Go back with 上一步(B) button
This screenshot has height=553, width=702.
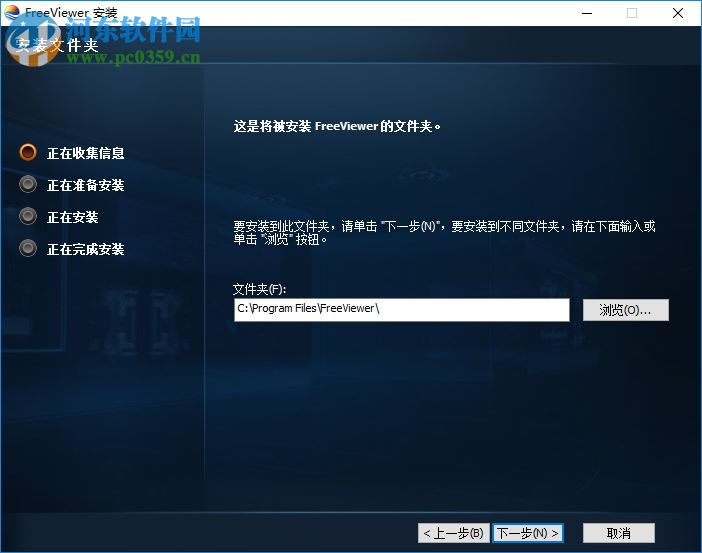click(x=454, y=533)
